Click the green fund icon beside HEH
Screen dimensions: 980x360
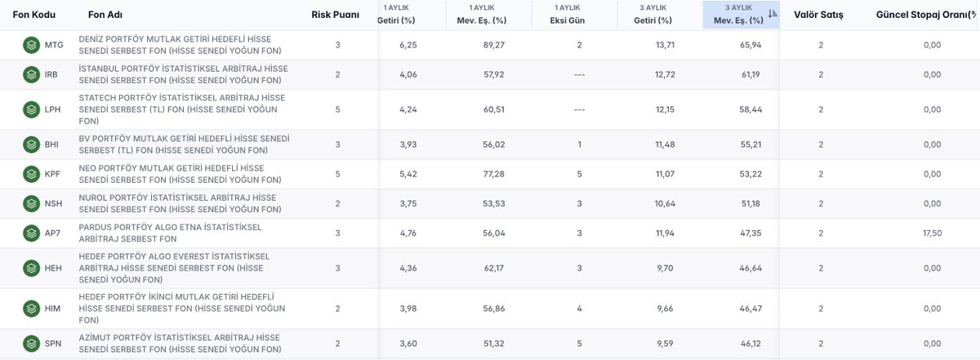pyautogui.click(x=32, y=268)
